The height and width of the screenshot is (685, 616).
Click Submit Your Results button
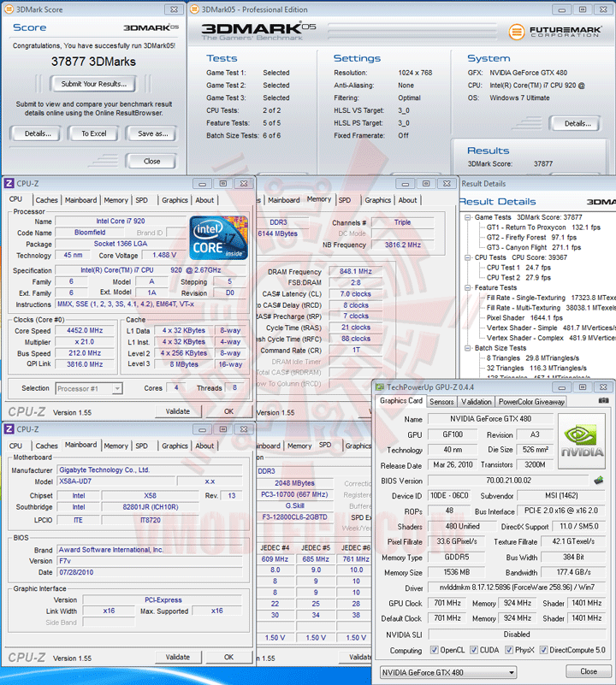pos(93,84)
